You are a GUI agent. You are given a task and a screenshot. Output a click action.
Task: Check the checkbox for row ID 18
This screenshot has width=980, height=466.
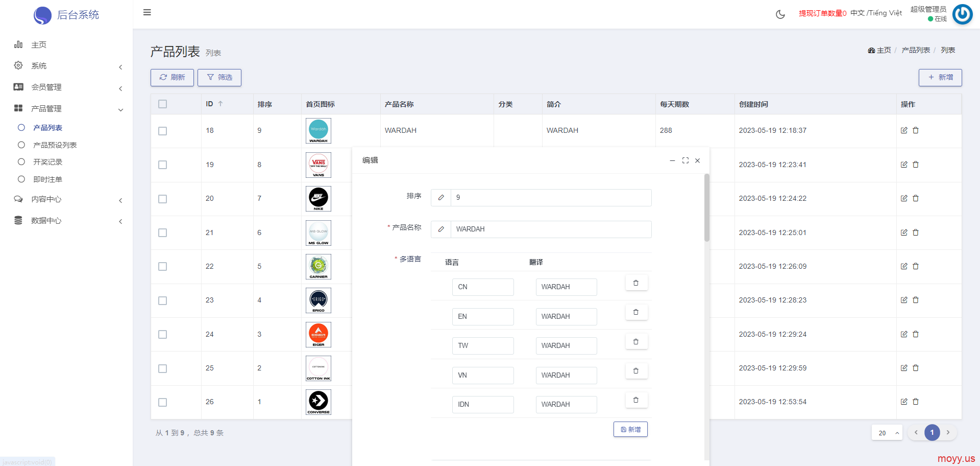pos(163,131)
